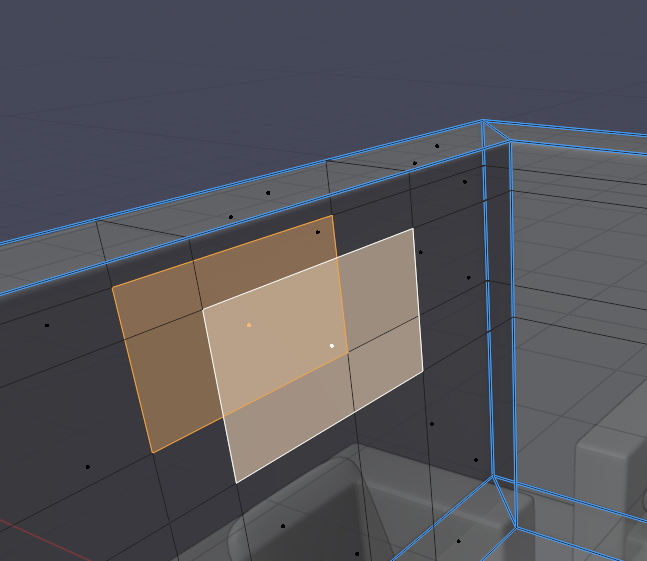The height and width of the screenshot is (561, 647).
Task: Click top-left corner of the white face
Action: tap(204, 309)
